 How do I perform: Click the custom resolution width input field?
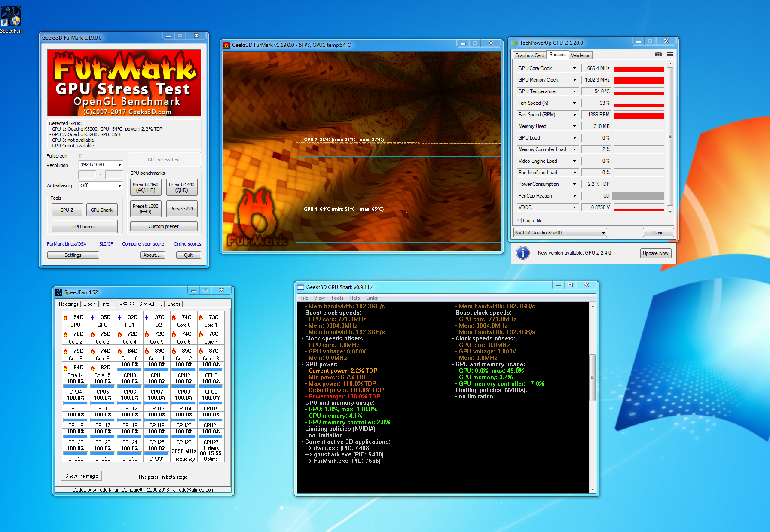pos(87,175)
